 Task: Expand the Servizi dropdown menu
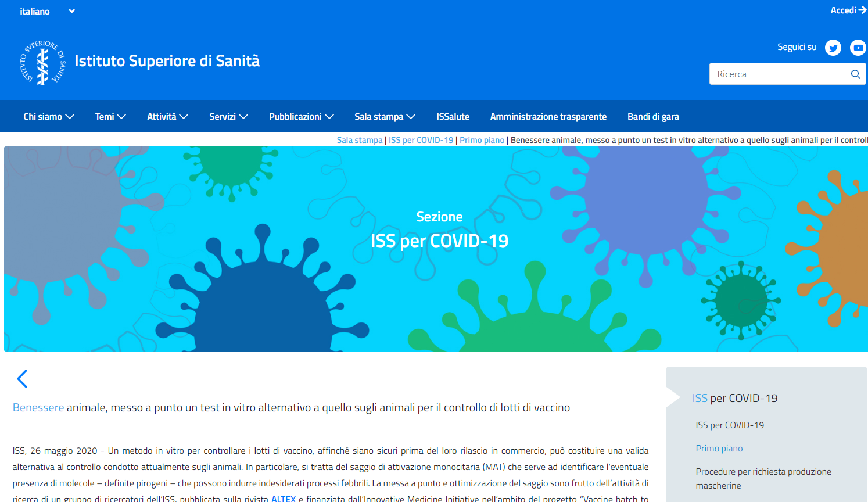tap(228, 117)
